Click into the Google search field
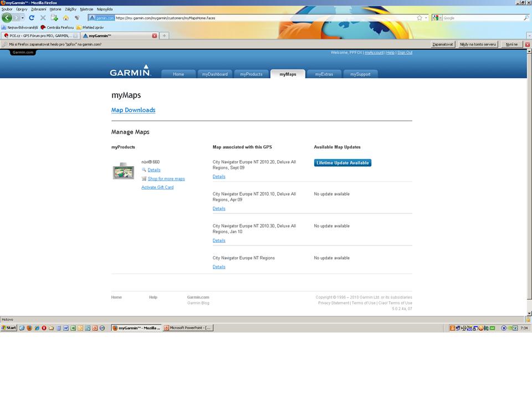532x399 pixels. pos(481,18)
